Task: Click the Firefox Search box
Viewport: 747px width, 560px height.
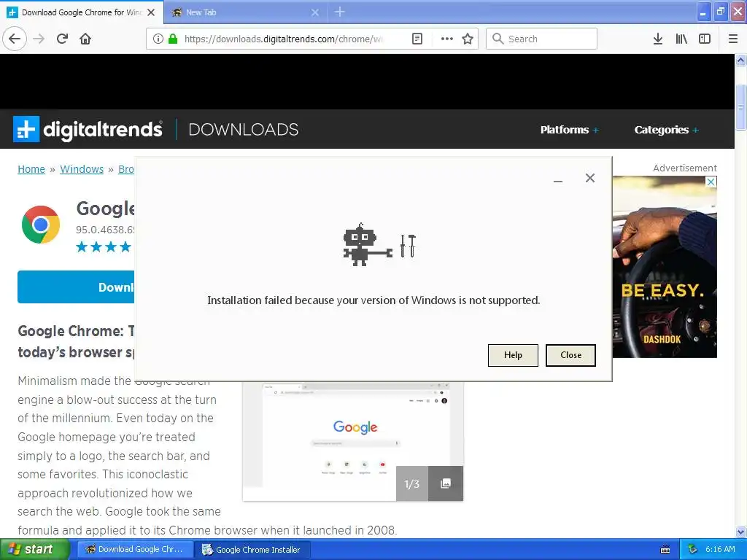Action: (542, 39)
